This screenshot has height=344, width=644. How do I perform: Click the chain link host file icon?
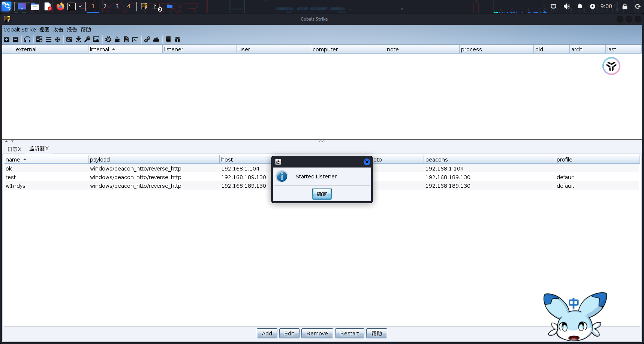(147, 39)
